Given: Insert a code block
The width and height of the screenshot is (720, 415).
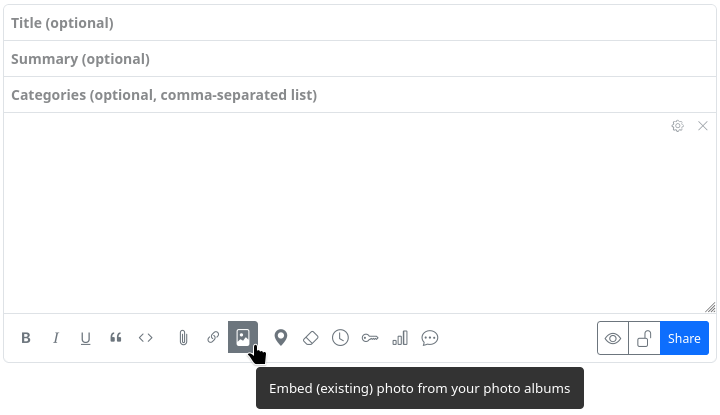Looking at the screenshot, I should point(146,338).
